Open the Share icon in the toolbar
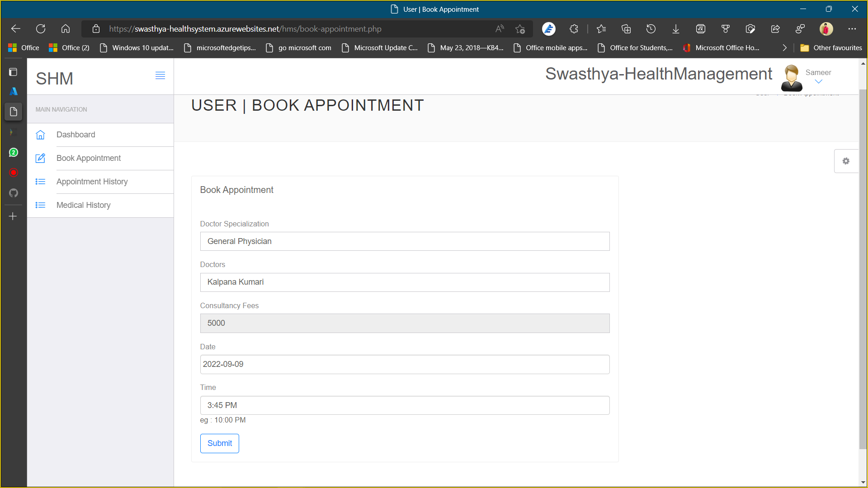This screenshot has width=868, height=488. [x=775, y=28]
